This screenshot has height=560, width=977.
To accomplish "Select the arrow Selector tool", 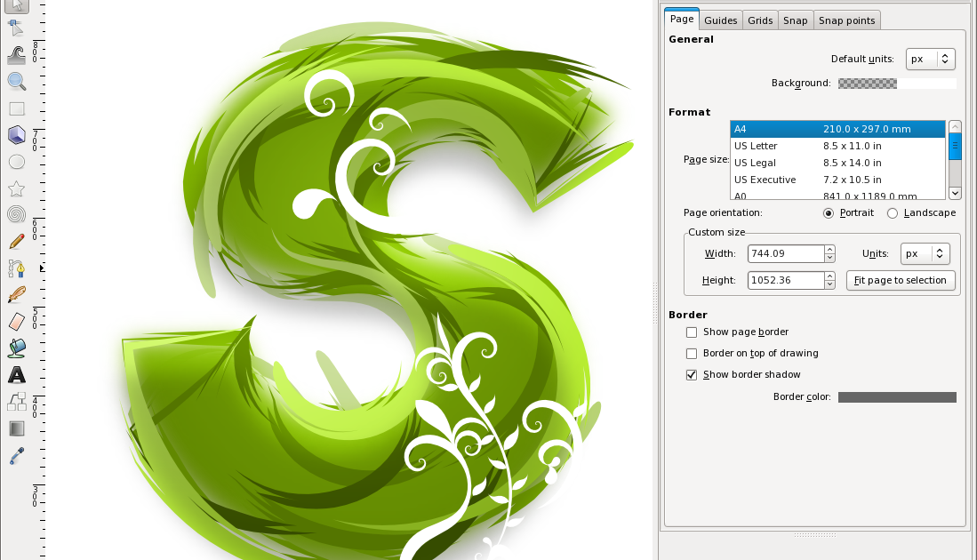I will [16, 5].
